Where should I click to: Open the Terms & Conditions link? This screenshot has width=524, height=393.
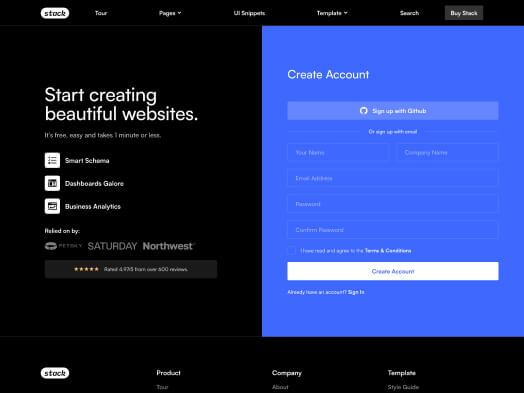click(x=388, y=251)
